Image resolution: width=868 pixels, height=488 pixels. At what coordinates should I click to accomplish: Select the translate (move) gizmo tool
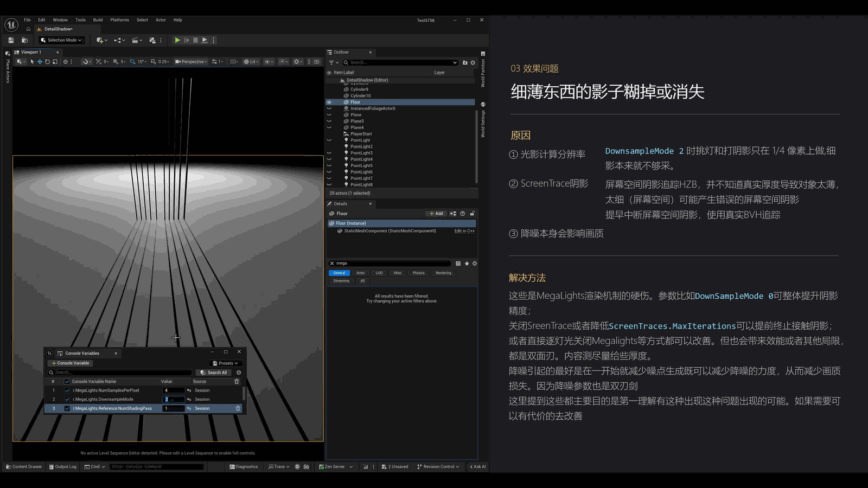pyautogui.click(x=40, y=62)
